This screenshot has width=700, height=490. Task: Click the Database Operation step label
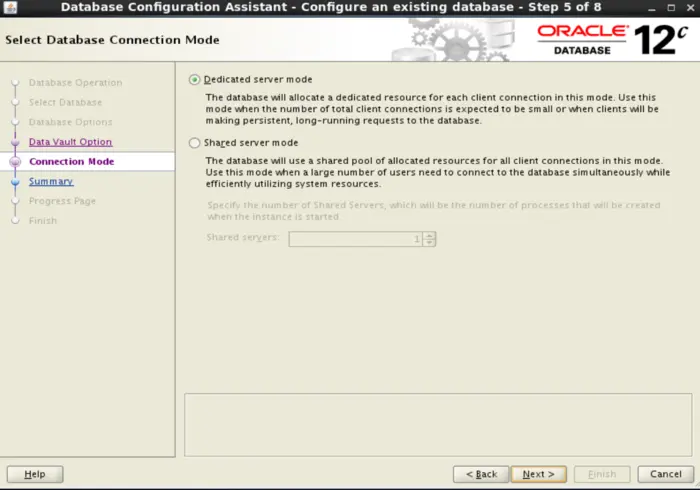coord(75,83)
